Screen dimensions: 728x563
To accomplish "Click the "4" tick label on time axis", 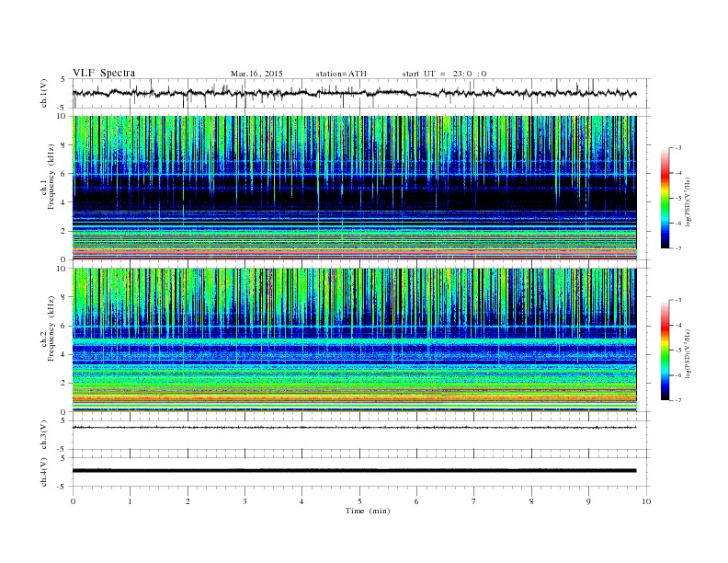I will (x=301, y=501).
